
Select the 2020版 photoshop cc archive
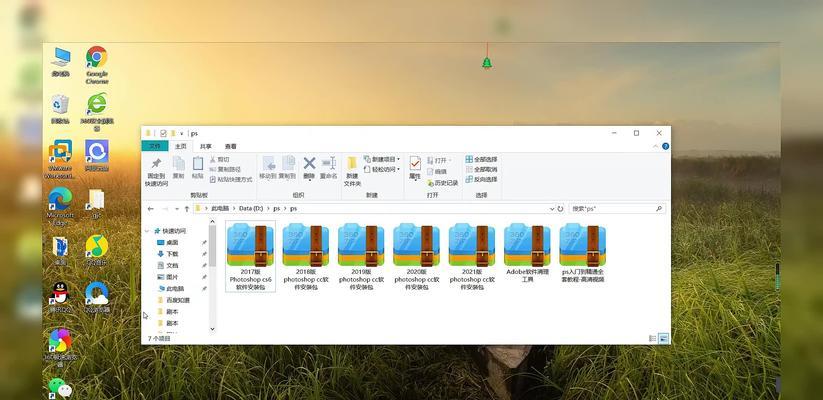(x=417, y=256)
